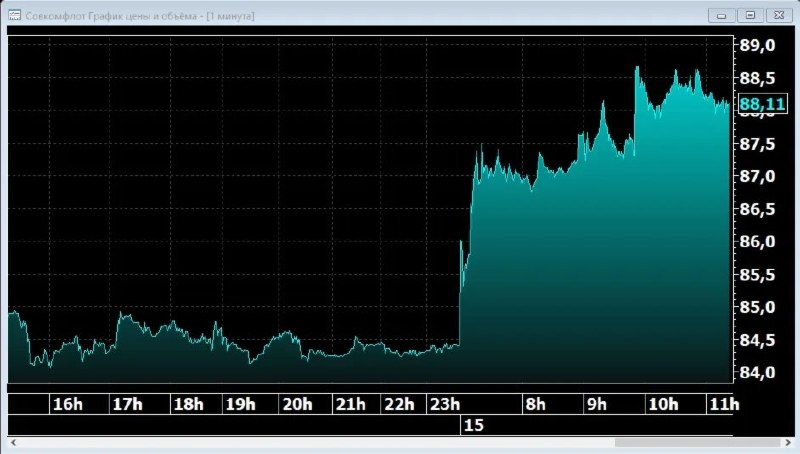Click the 87,5 price axis label
Image resolution: width=800 pixels, height=454 pixels.
[x=757, y=144]
